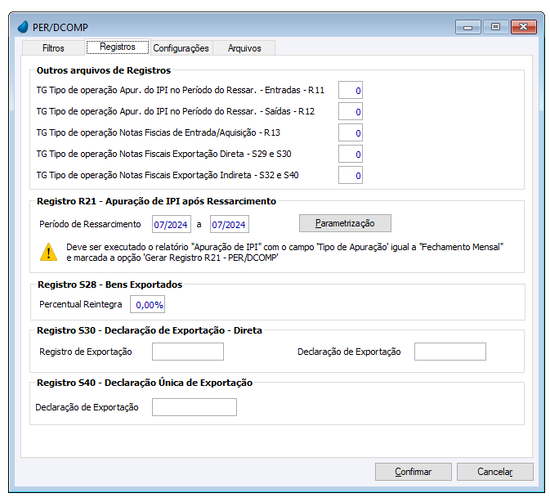Screen dimensions: 550x502
Task: Focus the Exportação Direta S29 e S30 field
Action: click(350, 154)
